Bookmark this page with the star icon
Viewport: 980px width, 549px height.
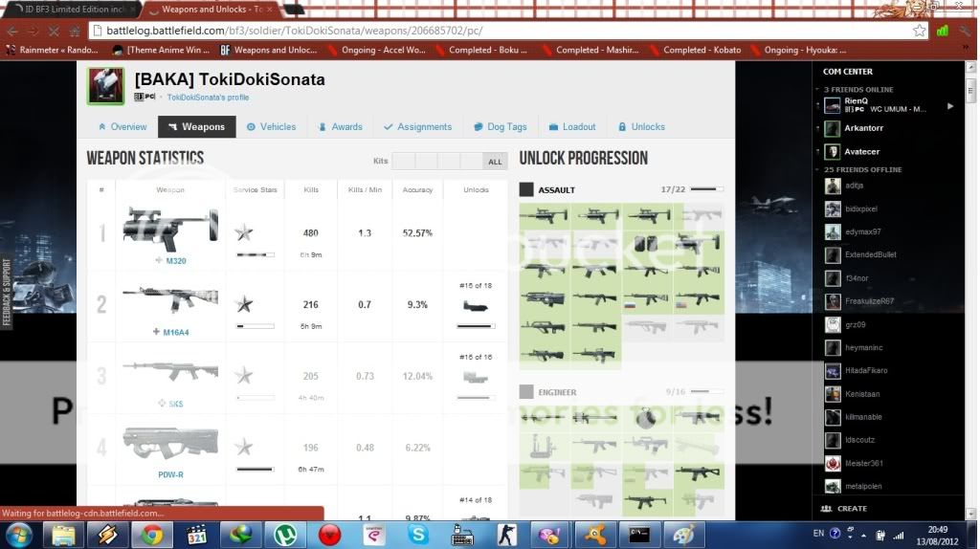[919, 31]
